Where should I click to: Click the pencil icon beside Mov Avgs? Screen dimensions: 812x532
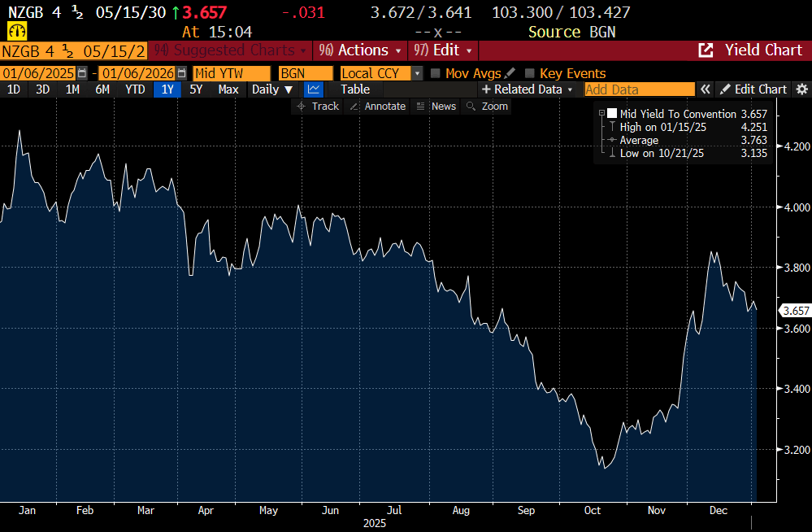[x=510, y=73]
